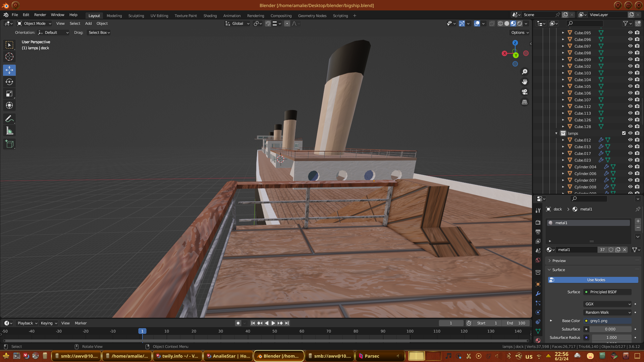Switch to the Shading workspace tab

(210, 16)
